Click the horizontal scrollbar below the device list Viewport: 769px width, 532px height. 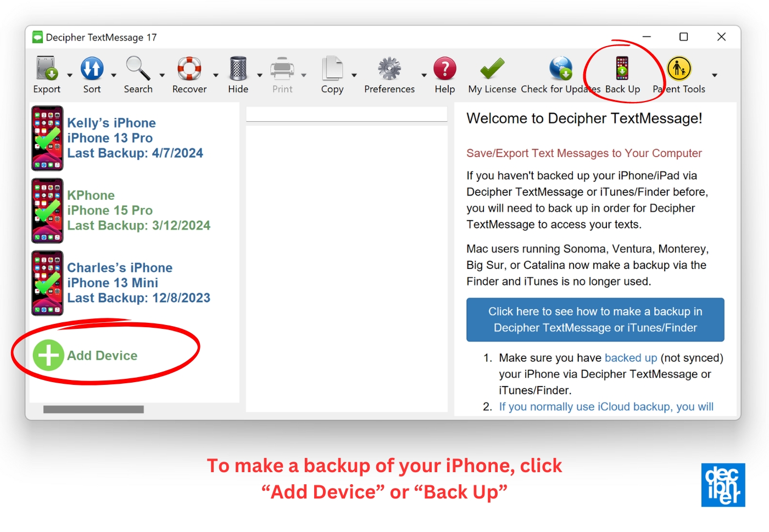click(x=92, y=409)
